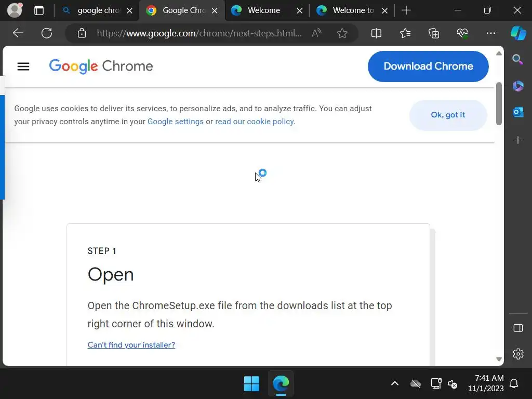Go back to previous page
Viewport: 532px width, 399px height.
18,33
